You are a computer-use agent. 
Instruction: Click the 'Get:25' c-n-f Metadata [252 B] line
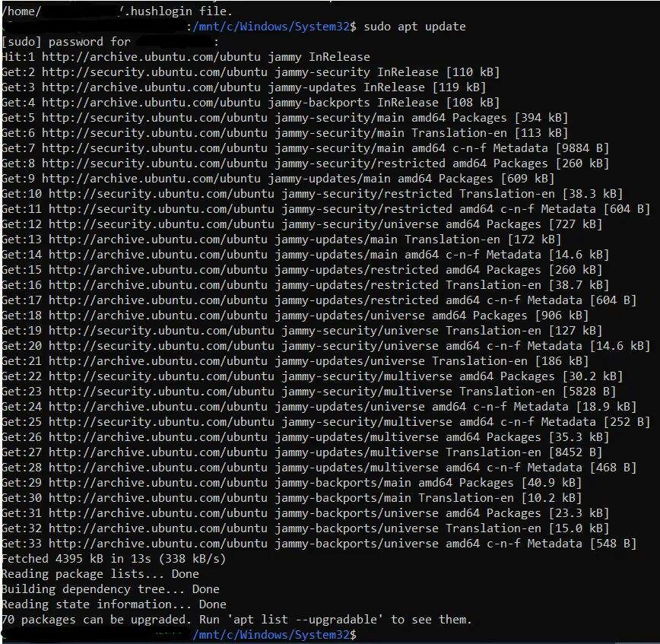(325, 422)
